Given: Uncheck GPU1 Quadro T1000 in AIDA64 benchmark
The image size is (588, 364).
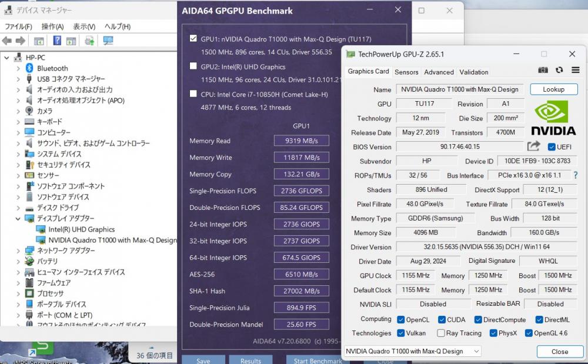Looking at the screenshot, I should (193, 38).
